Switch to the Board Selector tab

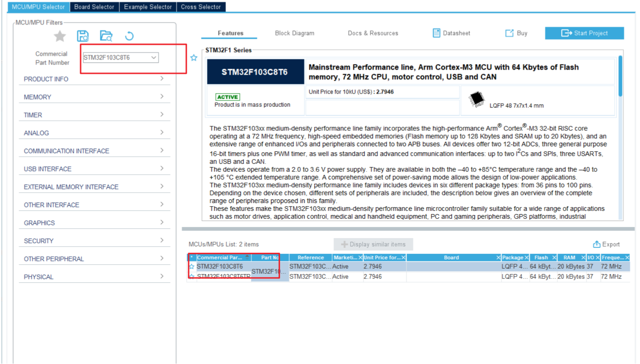click(94, 7)
